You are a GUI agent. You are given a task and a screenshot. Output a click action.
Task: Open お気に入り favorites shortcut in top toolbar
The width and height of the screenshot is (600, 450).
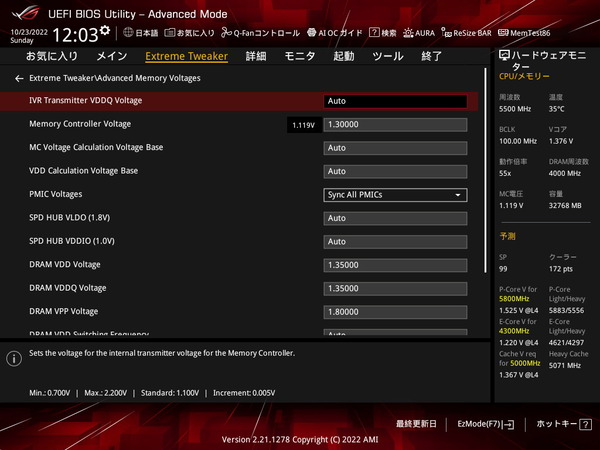click(190, 33)
